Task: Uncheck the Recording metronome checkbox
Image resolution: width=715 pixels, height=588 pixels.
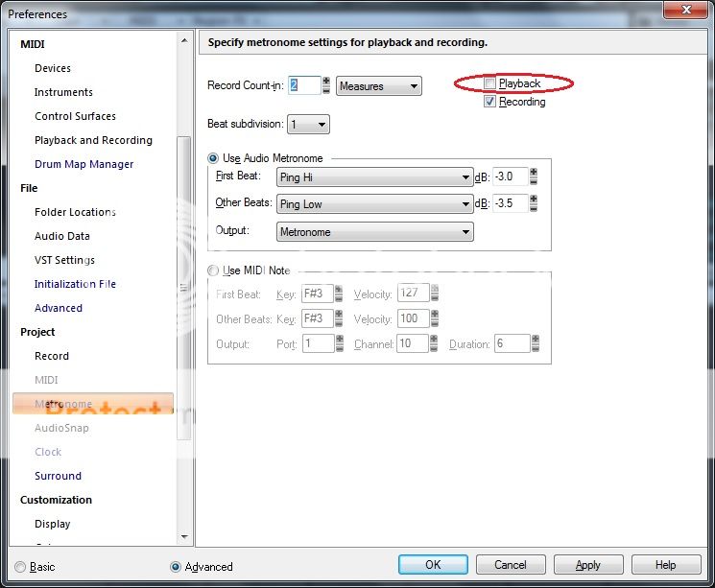Action: pos(490,102)
